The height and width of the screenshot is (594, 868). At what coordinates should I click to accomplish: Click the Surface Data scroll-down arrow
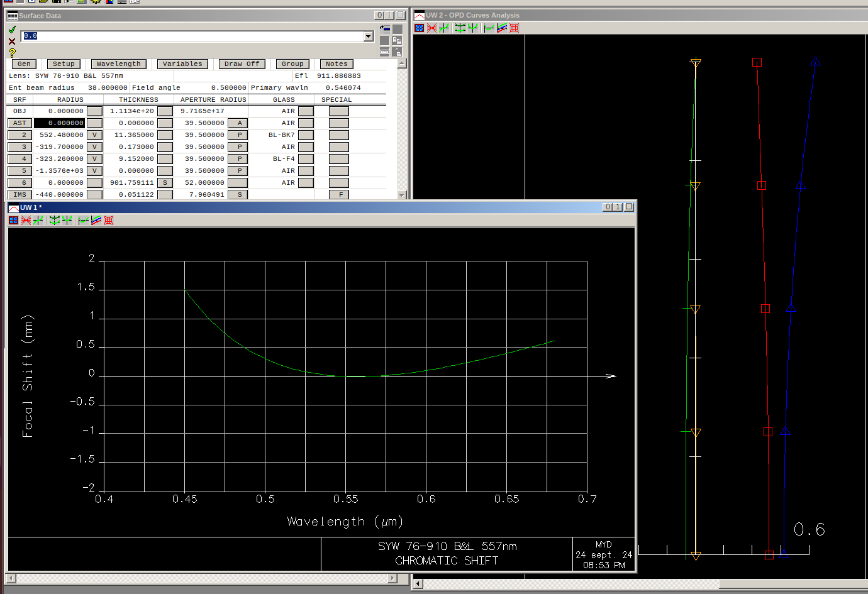click(402, 195)
